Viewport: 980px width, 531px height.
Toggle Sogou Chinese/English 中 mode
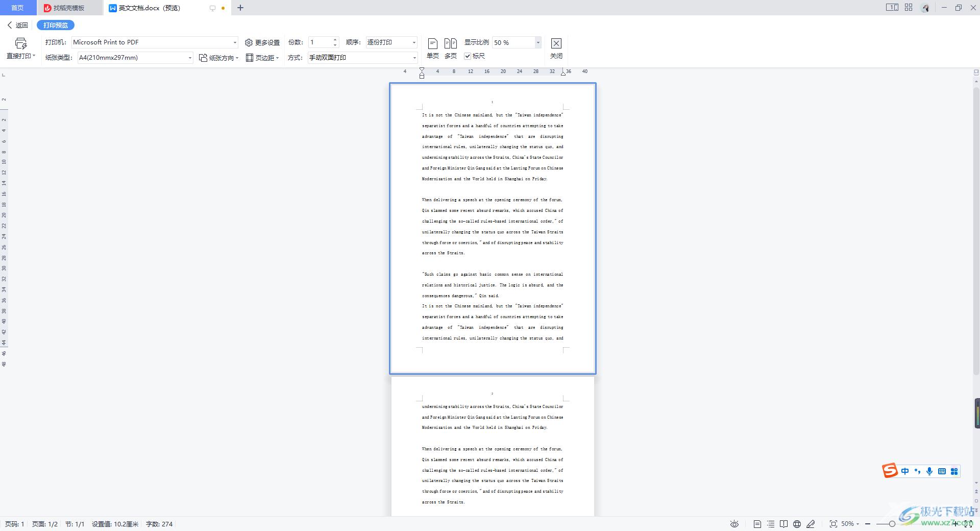[905, 471]
